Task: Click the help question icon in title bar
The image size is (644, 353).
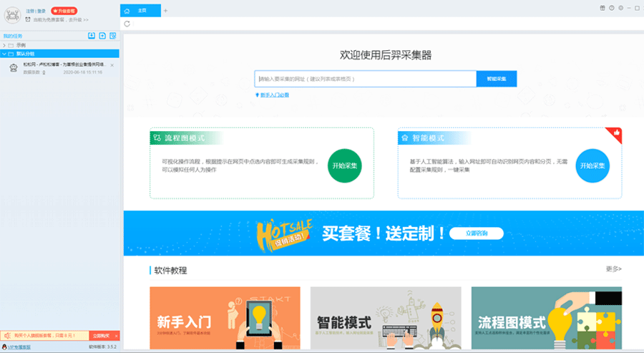Action: click(x=612, y=8)
